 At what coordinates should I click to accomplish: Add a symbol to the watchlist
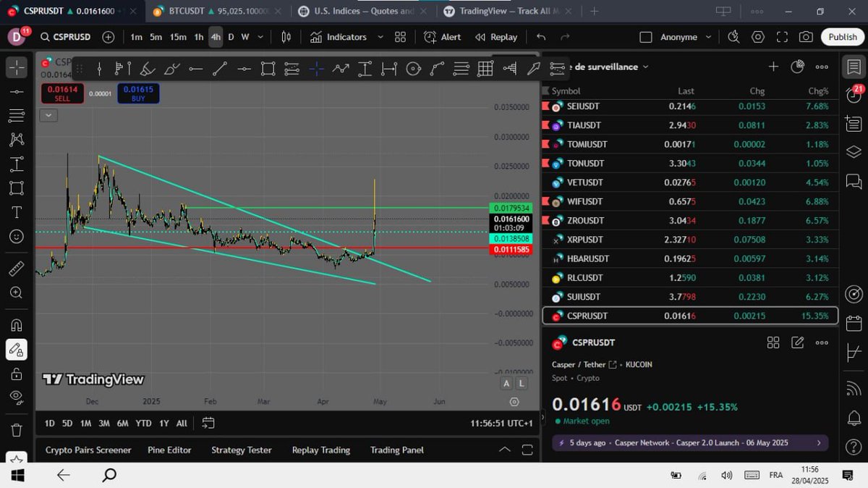pyautogui.click(x=773, y=67)
